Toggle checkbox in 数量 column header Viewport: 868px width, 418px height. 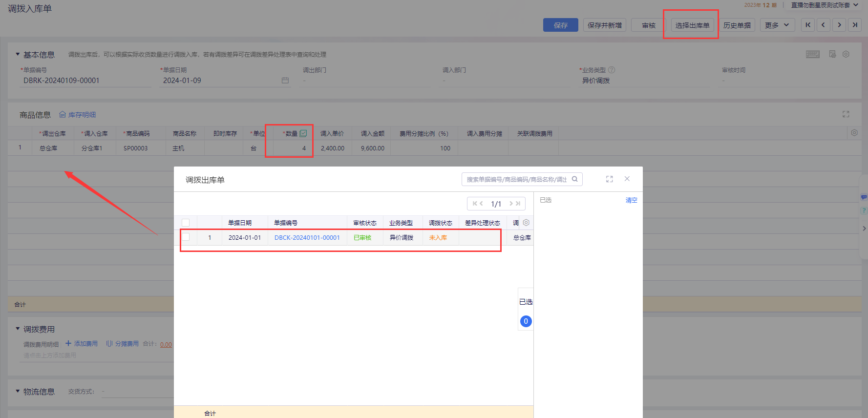click(x=303, y=133)
